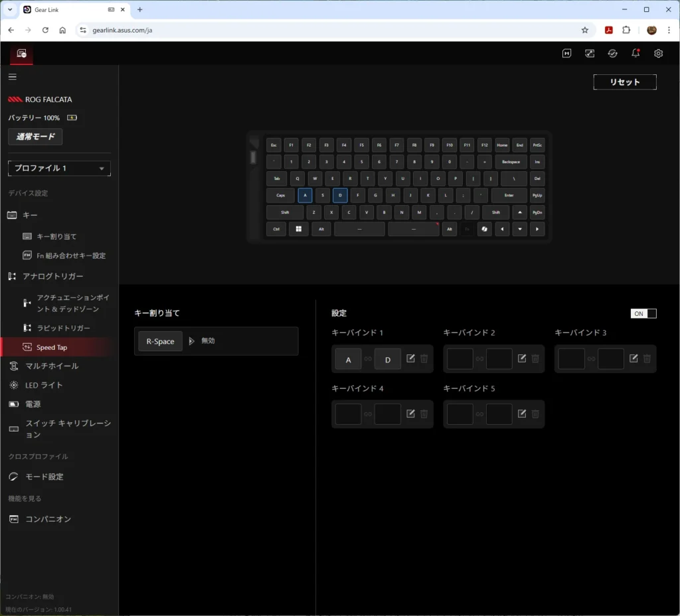Image resolution: width=680 pixels, height=616 pixels.
Task: Click the first empty key slot of キーバインド 2
Action: point(460,359)
